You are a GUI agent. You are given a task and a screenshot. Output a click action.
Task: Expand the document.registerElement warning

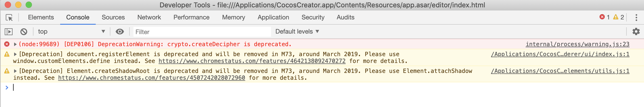(15, 54)
